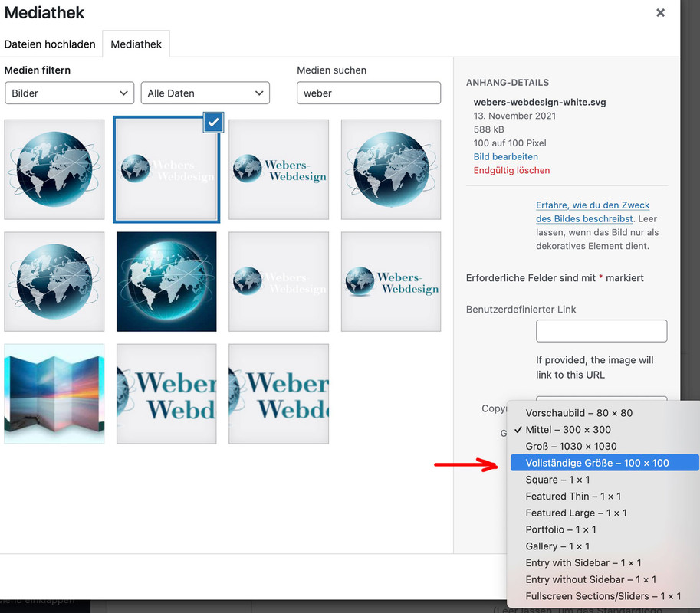
Task: Click Endgültig löschen link
Action: (511, 170)
